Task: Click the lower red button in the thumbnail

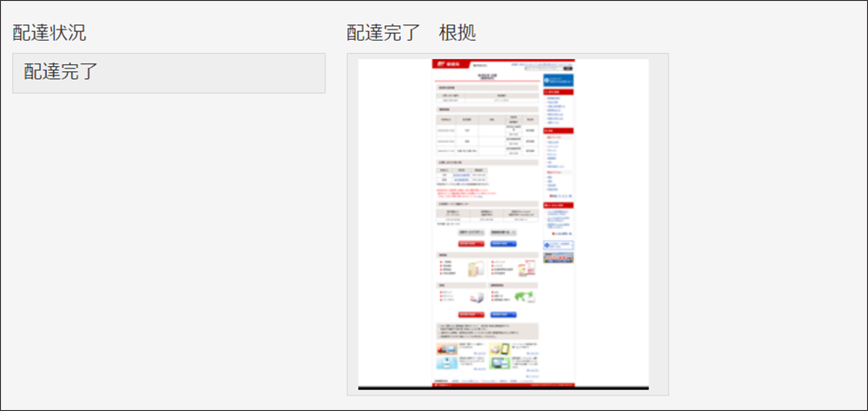Action: 471,314
